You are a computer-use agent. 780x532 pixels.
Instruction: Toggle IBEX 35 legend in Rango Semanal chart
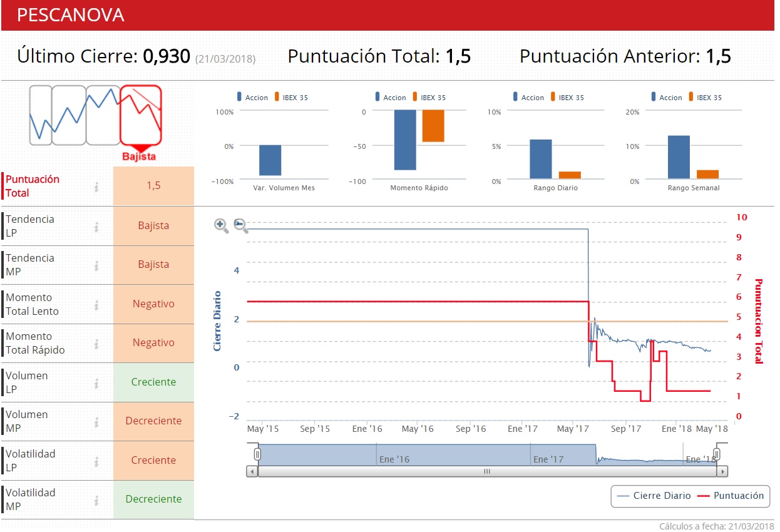(706, 97)
